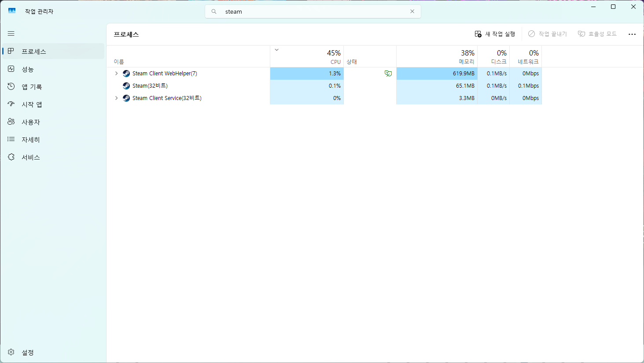Click the Steam(32비트) process icon
The width and height of the screenshot is (644, 363).
point(126,86)
